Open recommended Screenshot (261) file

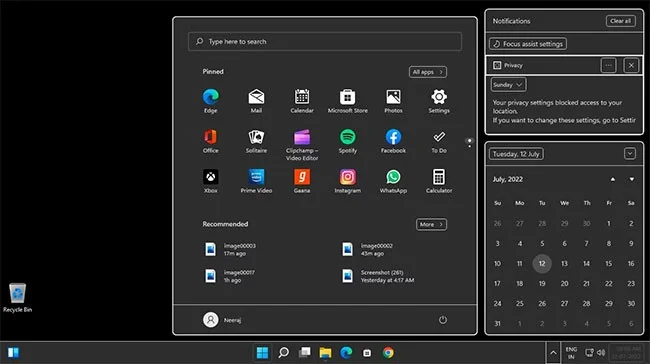[378, 276]
